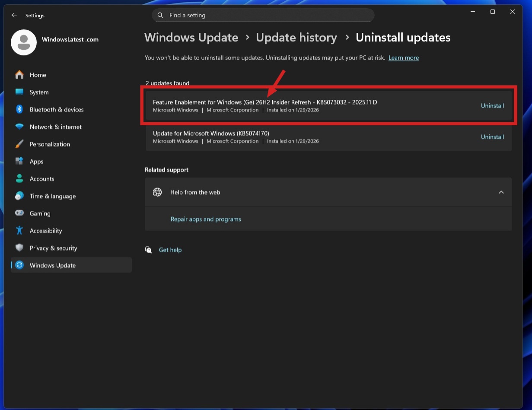Uninstall the KB5073032 Insider Refresh update

point(492,105)
